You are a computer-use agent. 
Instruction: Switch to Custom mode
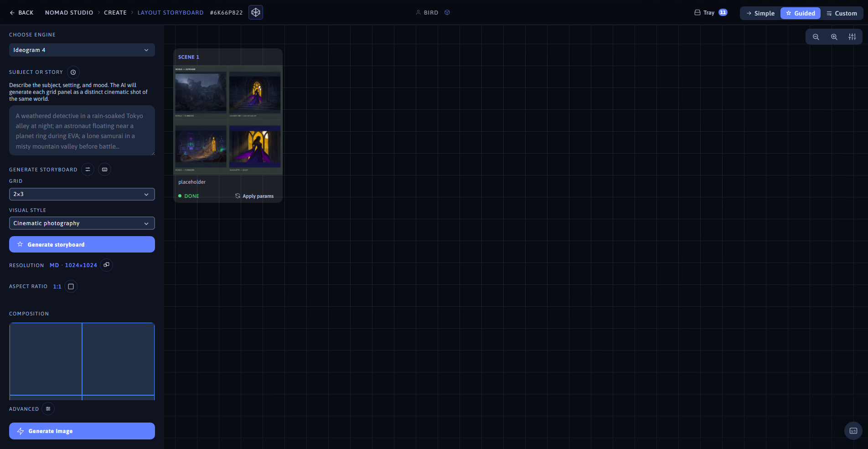[x=842, y=13]
